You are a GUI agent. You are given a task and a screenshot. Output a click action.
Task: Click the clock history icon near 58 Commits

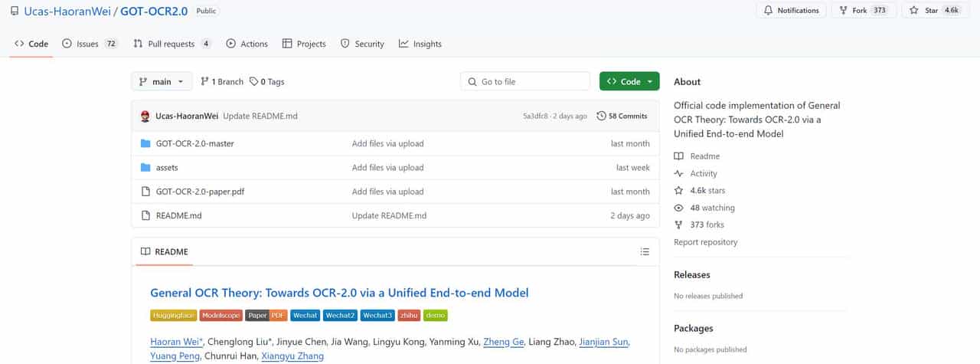tap(601, 116)
